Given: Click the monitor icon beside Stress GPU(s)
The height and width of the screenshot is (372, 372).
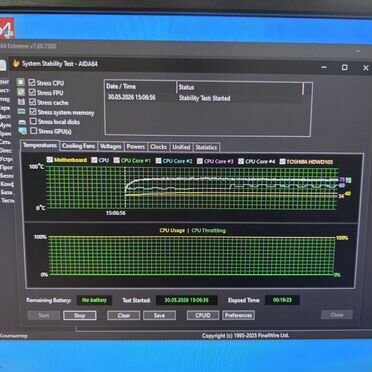Looking at the screenshot, I should point(23,131).
